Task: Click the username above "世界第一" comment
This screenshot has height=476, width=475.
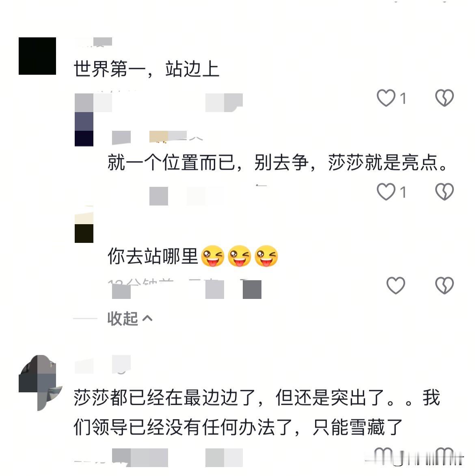Action: 93,42
